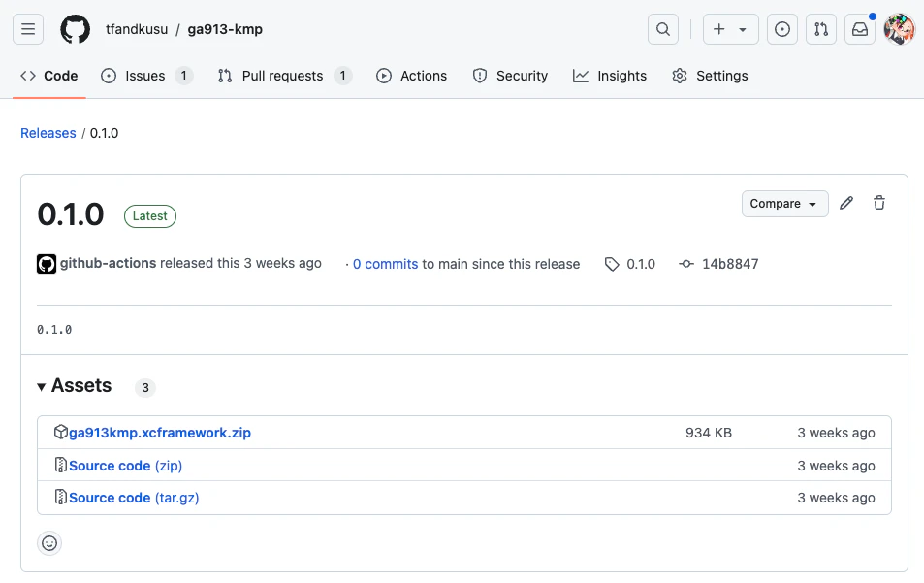This screenshot has height=583, width=924.
Task: Switch to the Code tab
Action: point(48,76)
